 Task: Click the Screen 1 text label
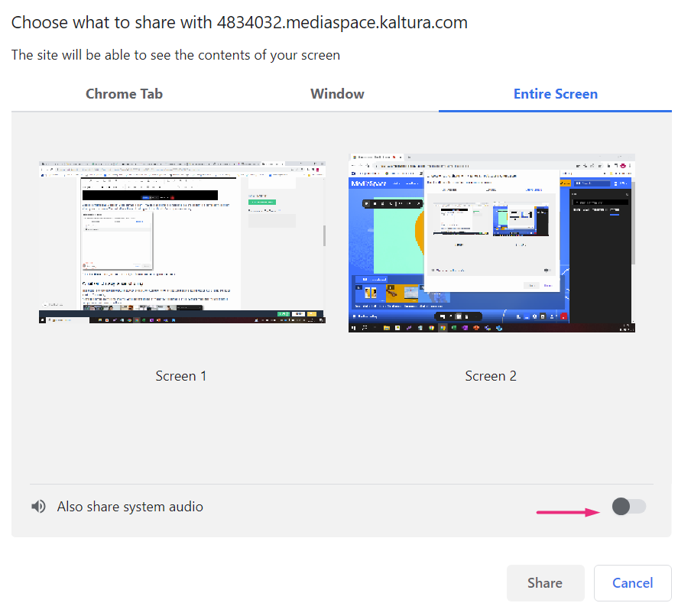coord(181,376)
